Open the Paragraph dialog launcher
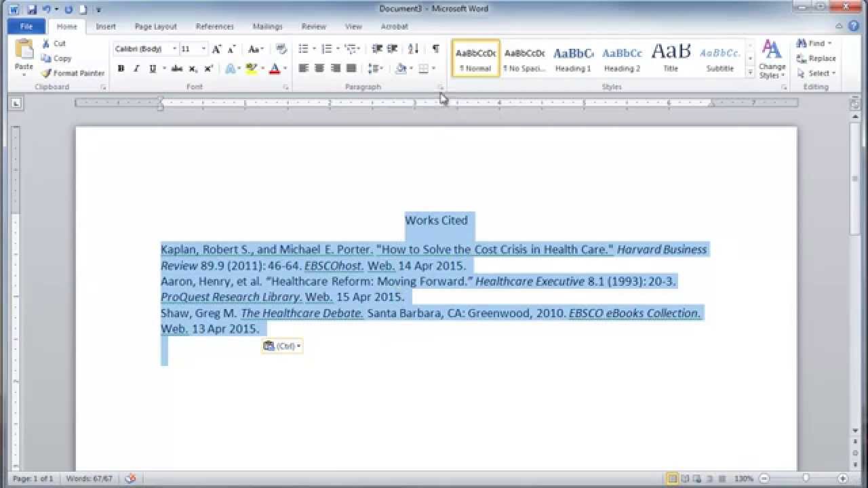 pyautogui.click(x=440, y=87)
